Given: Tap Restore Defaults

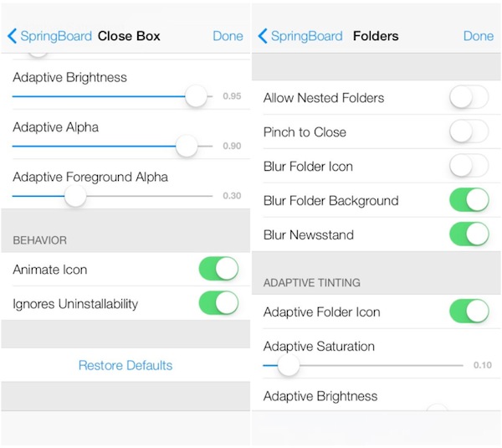Looking at the screenshot, I should tap(125, 365).
